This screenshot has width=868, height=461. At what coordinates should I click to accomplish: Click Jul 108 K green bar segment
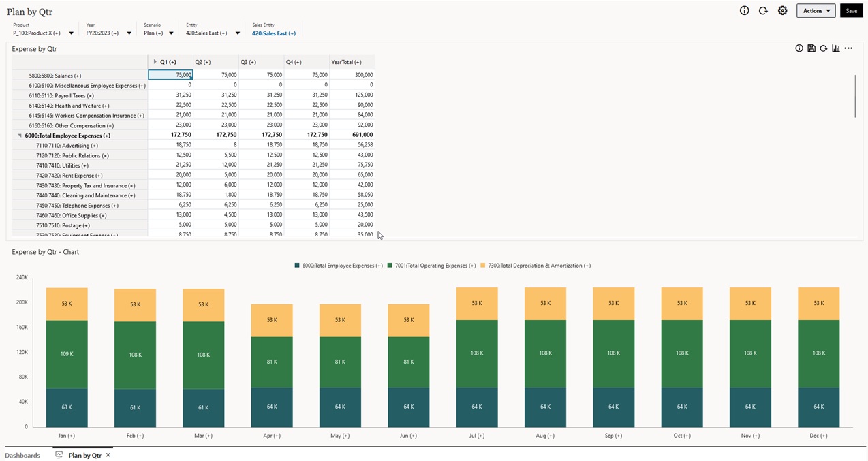point(477,354)
